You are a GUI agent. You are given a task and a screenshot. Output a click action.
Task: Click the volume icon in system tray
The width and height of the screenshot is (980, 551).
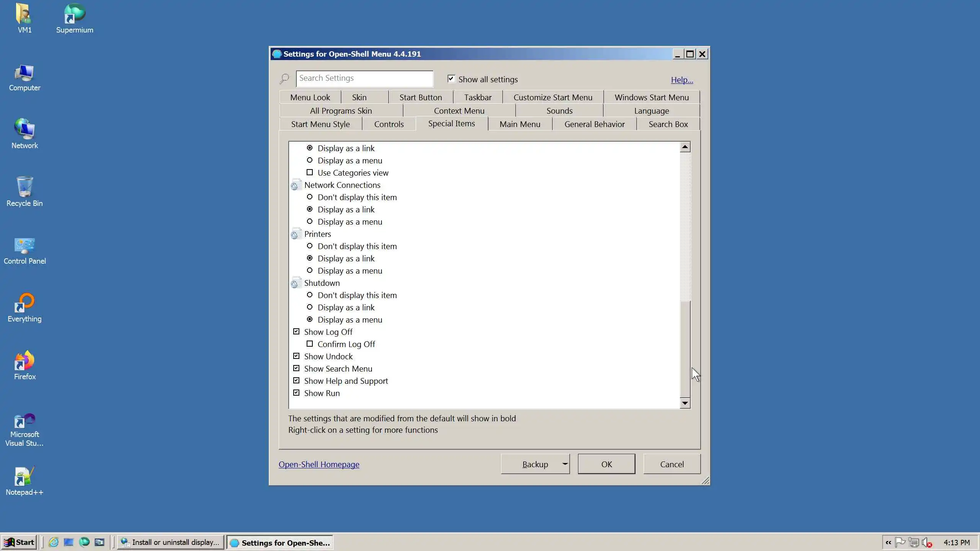click(x=926, y=542)
